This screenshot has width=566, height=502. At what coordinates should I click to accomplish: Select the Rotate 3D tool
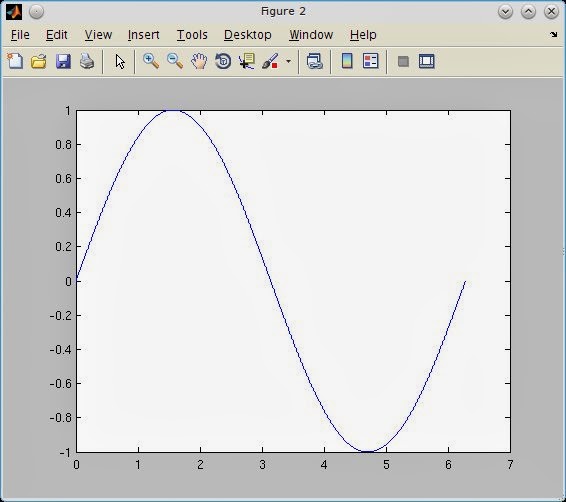pos(223,61)
